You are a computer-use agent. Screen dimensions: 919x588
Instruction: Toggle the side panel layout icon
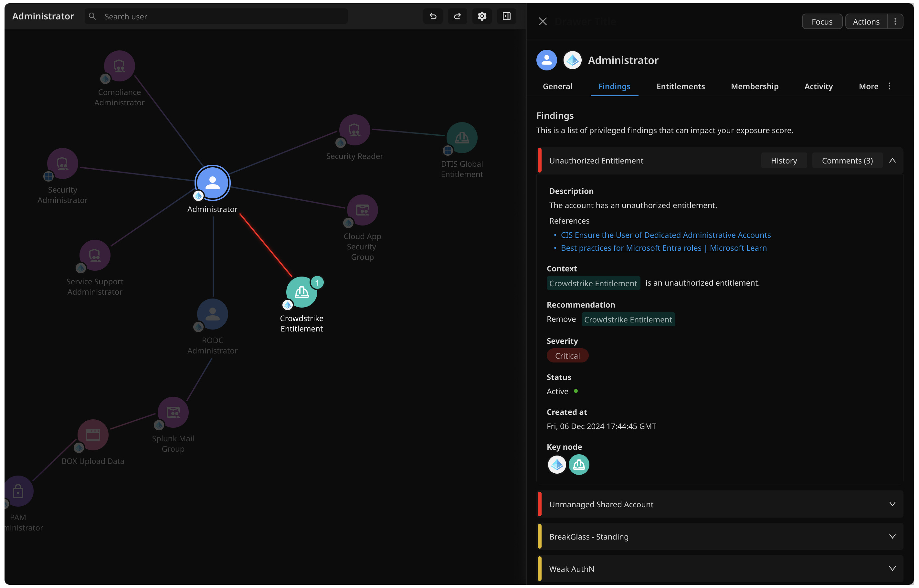click(x=506, y=16)
